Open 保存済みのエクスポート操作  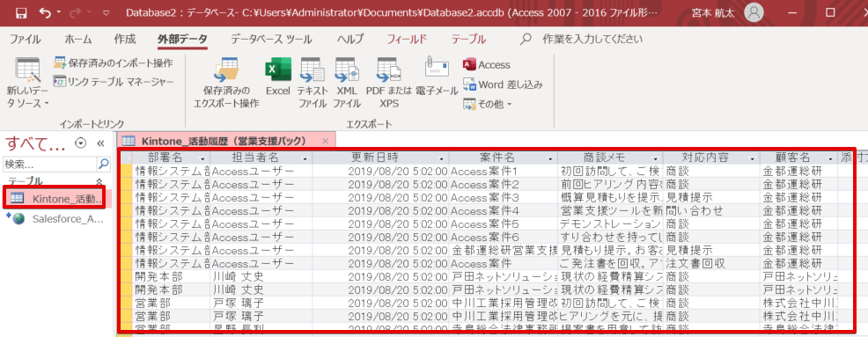point(226,83)
